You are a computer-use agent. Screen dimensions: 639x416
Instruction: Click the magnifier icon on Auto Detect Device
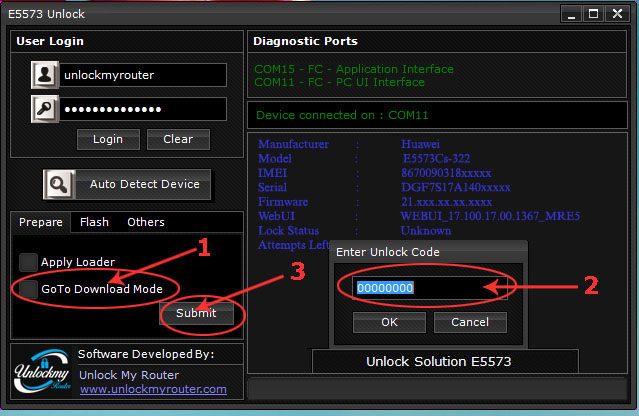(59, 185)
